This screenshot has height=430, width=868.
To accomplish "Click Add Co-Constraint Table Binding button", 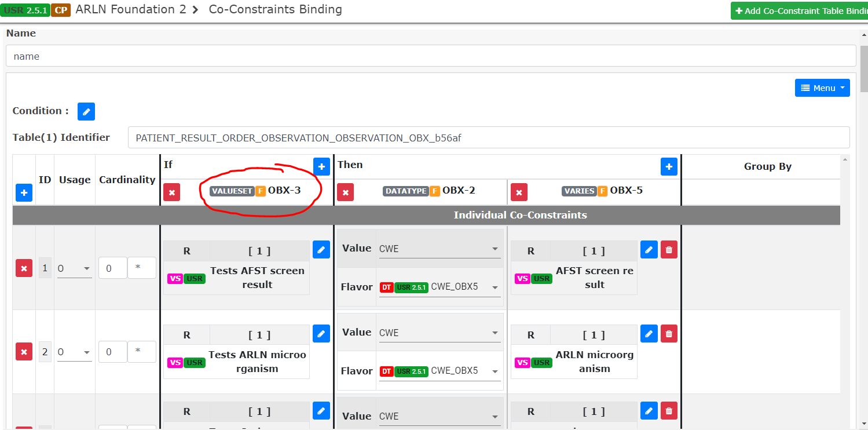I will 804,10.
